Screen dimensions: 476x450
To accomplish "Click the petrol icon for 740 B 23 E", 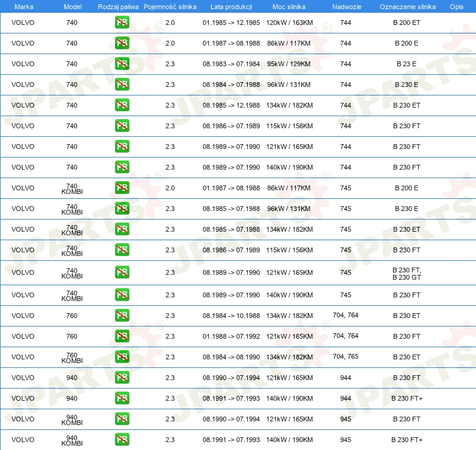I will pyautogui.click(x=122, y=64).
